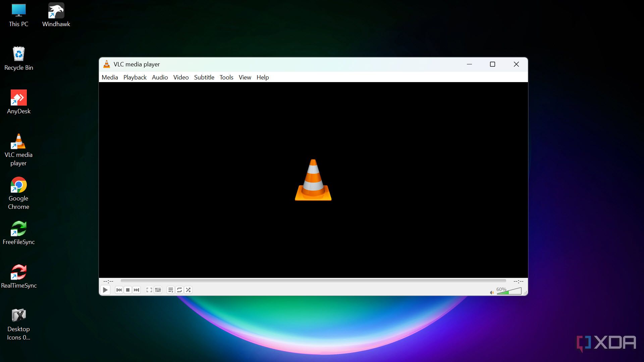Close the VLC media player window
This screenshot has width=644, height=362.
516,64
